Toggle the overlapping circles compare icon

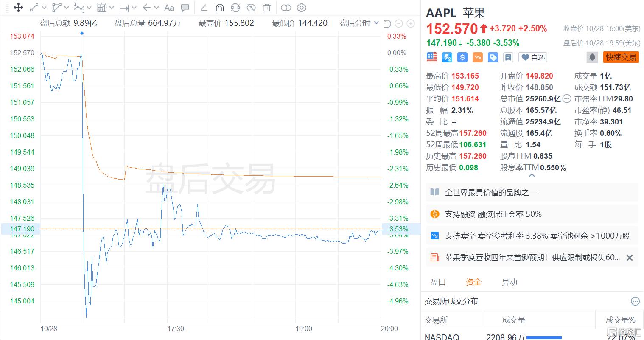pyautogui.click(x=286, y=8)
